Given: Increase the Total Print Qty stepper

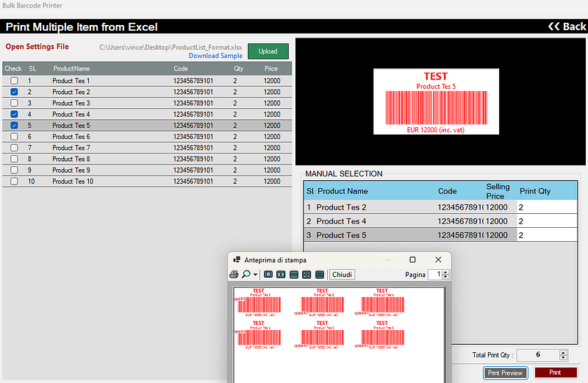Looking at the screenshot, I should point(563,352).
